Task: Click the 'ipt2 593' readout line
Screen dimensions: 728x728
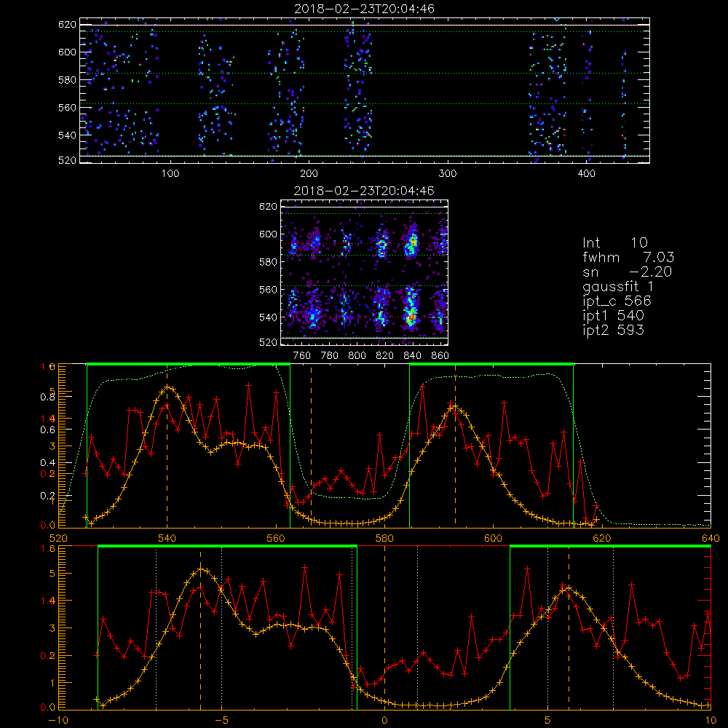Action: click(x=613, y=330)
